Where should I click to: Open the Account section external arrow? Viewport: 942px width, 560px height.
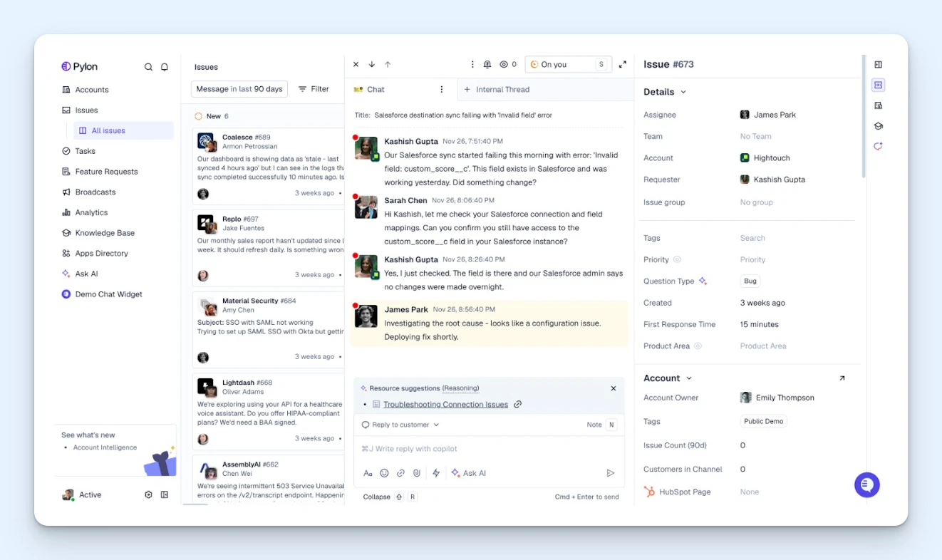pos(842,378)
